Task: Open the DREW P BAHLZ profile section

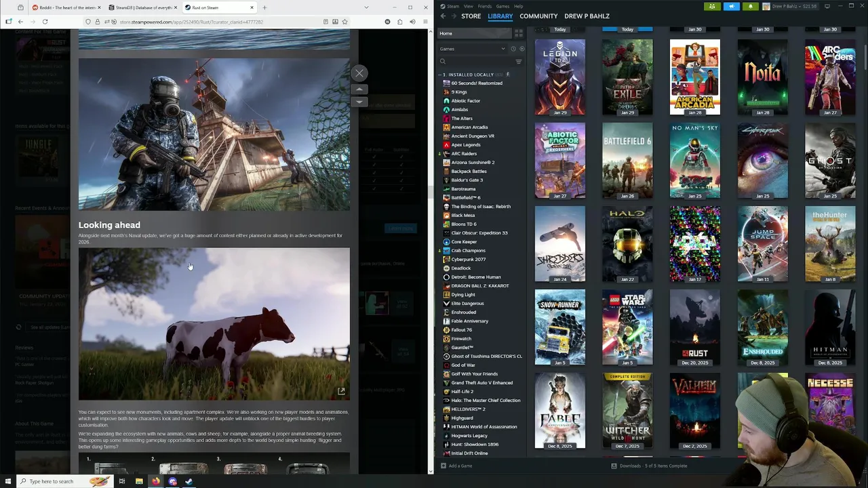Action: click(587, 16)
